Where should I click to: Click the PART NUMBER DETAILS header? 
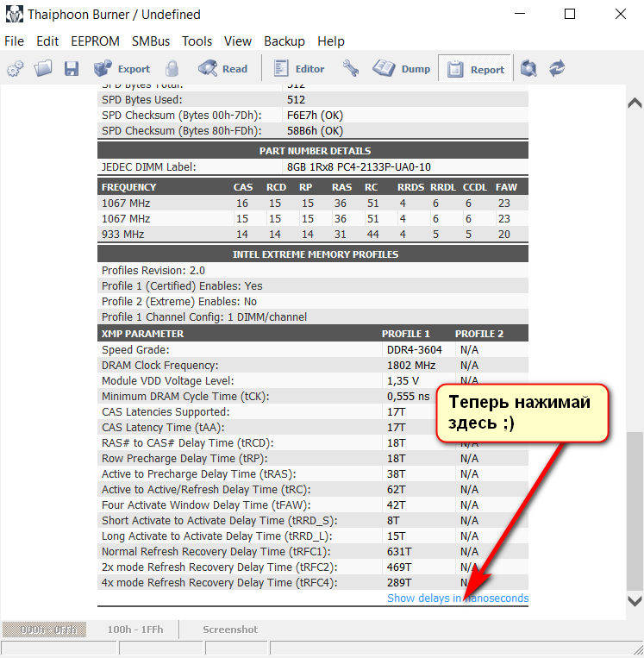click(x=315, y=151)
